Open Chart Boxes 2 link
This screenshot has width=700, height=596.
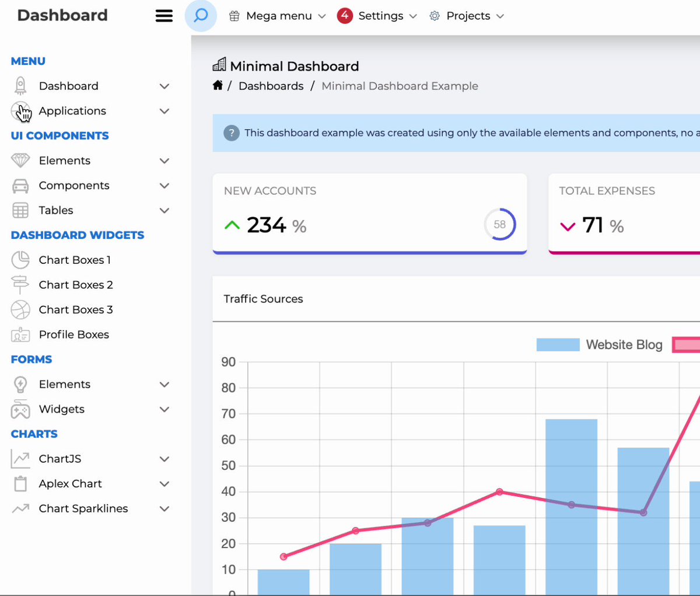pyautogui.click(x=76, y=285)
